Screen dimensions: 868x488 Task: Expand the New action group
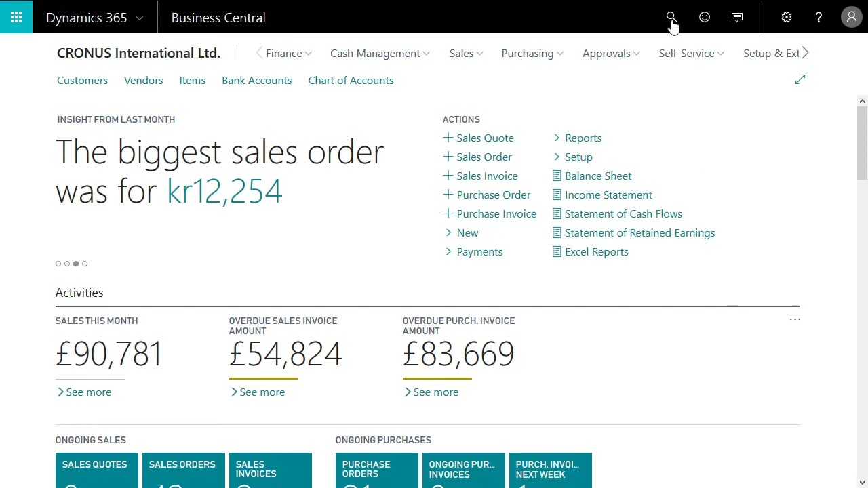[x=461, y=232]
